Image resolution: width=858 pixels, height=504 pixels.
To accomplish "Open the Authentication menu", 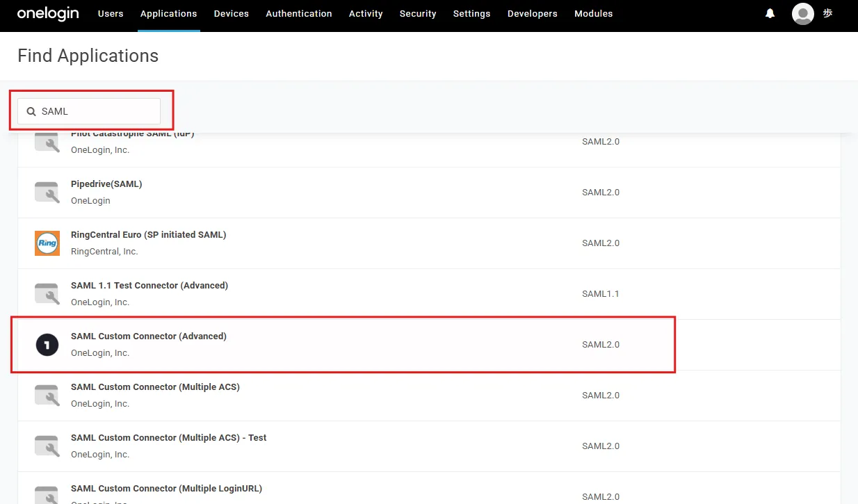I will point(299,14).
